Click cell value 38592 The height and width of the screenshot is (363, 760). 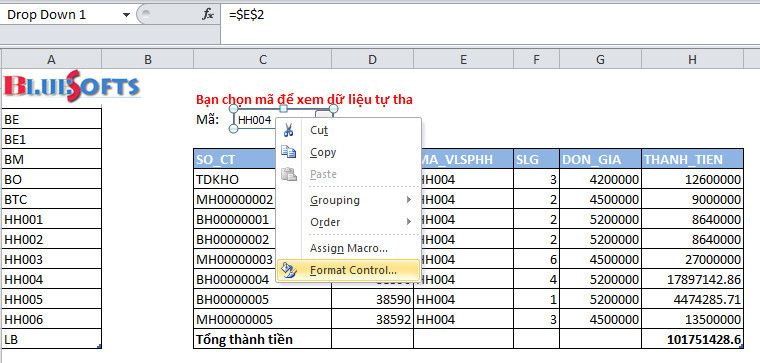[x=372, y=319]
